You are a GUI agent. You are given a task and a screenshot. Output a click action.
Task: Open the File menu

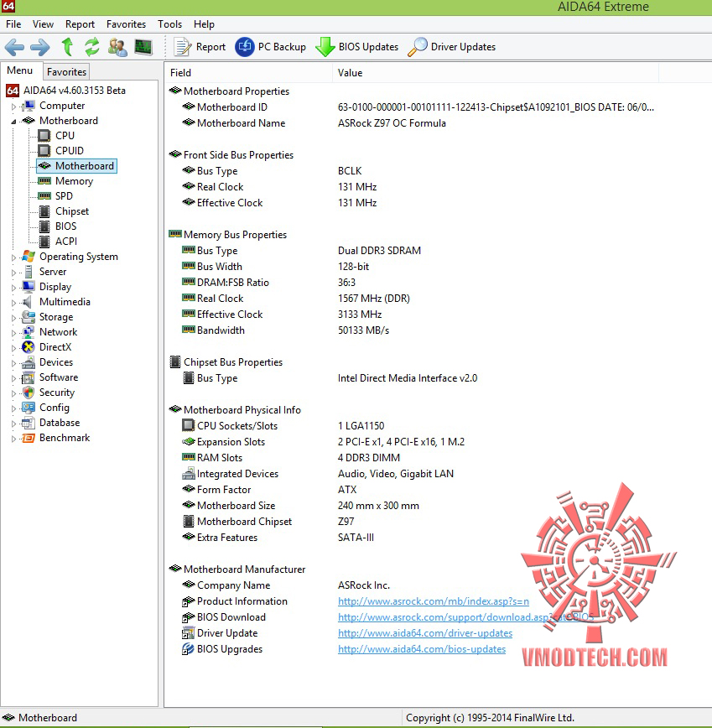click(x=13, y=24)
